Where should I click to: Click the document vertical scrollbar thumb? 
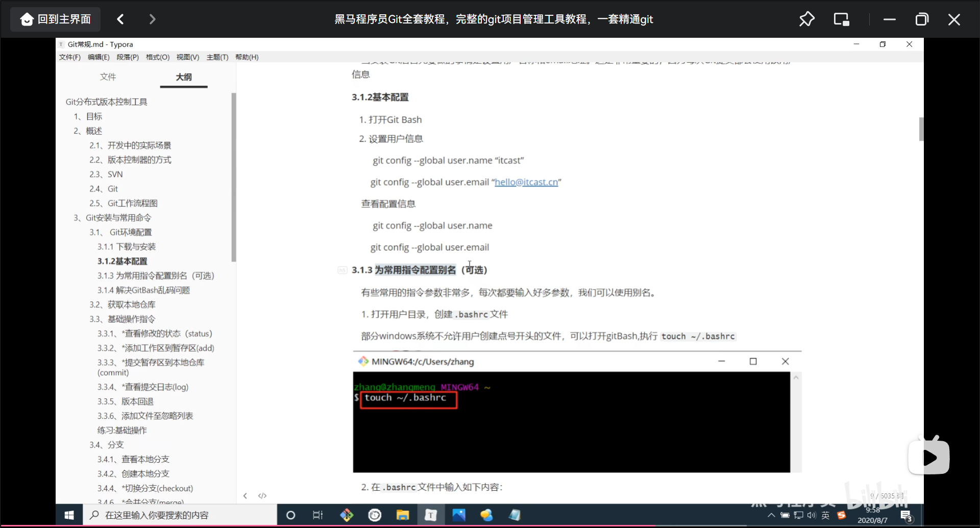pos(921,129)
